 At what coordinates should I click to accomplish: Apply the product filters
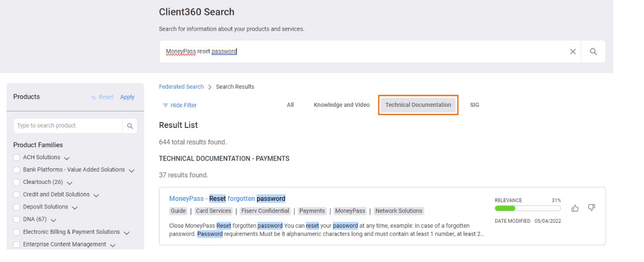(x=127, y=97)
